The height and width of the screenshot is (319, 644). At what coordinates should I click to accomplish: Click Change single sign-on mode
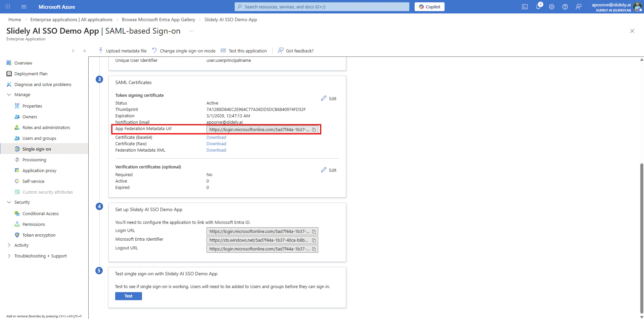[184, 51]
